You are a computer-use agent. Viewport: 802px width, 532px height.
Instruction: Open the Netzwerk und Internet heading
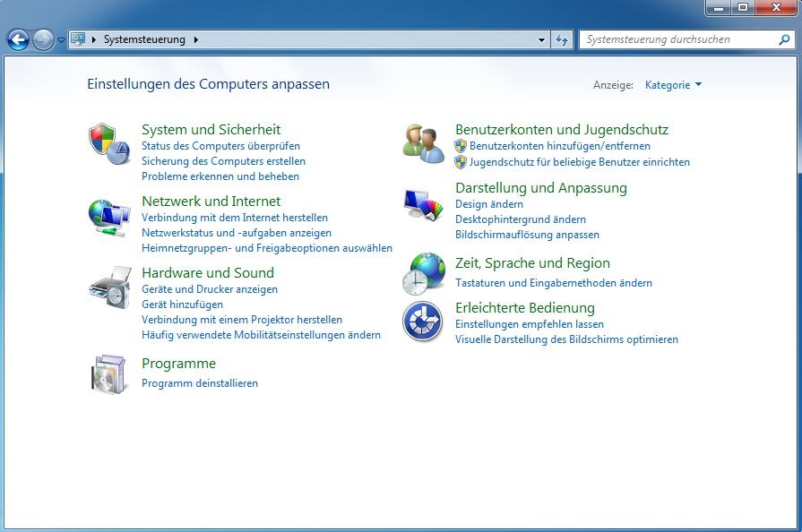pos(211,201)
